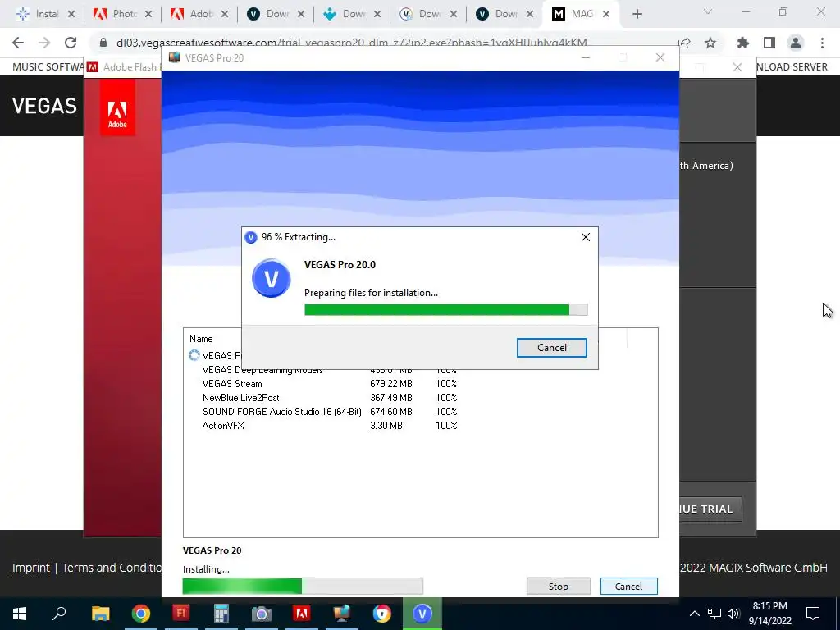
Task: Open a new browser tab
Action: [637, 15]
